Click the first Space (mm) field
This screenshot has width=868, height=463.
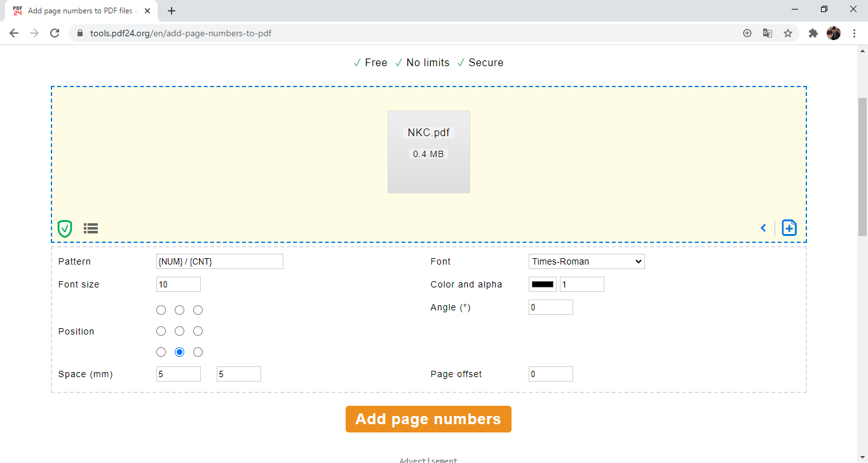(179, 374)
